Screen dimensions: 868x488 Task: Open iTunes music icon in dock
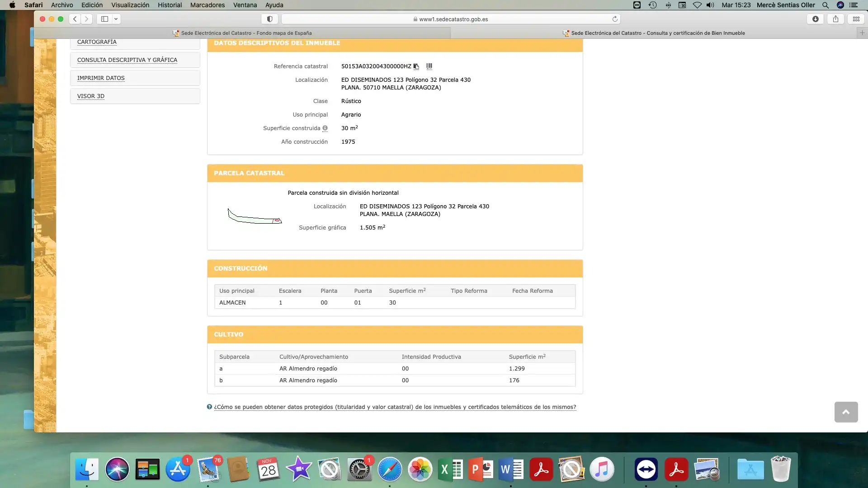tap(602, 469)
